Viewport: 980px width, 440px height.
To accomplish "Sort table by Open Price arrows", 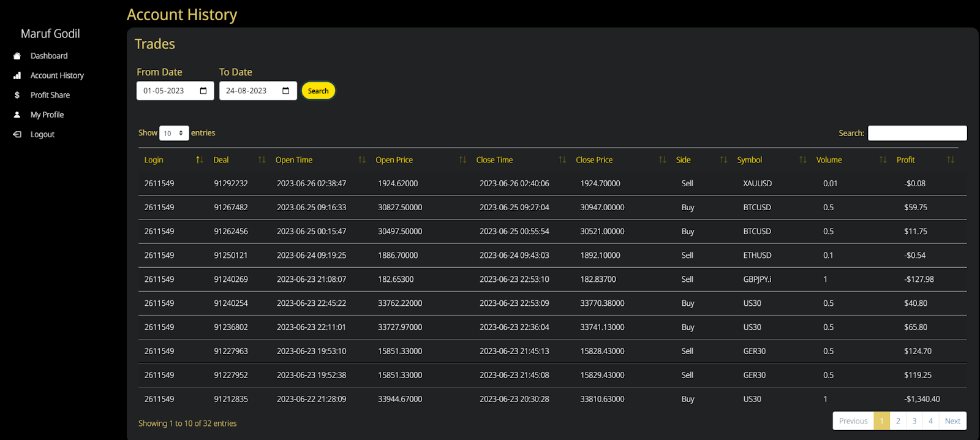I will point(462,160).
